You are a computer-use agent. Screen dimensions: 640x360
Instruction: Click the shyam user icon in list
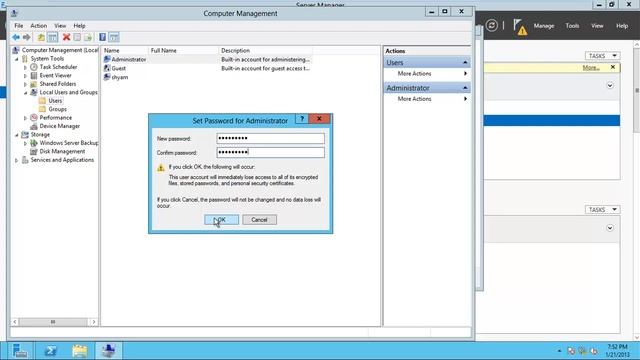point(107,77)
